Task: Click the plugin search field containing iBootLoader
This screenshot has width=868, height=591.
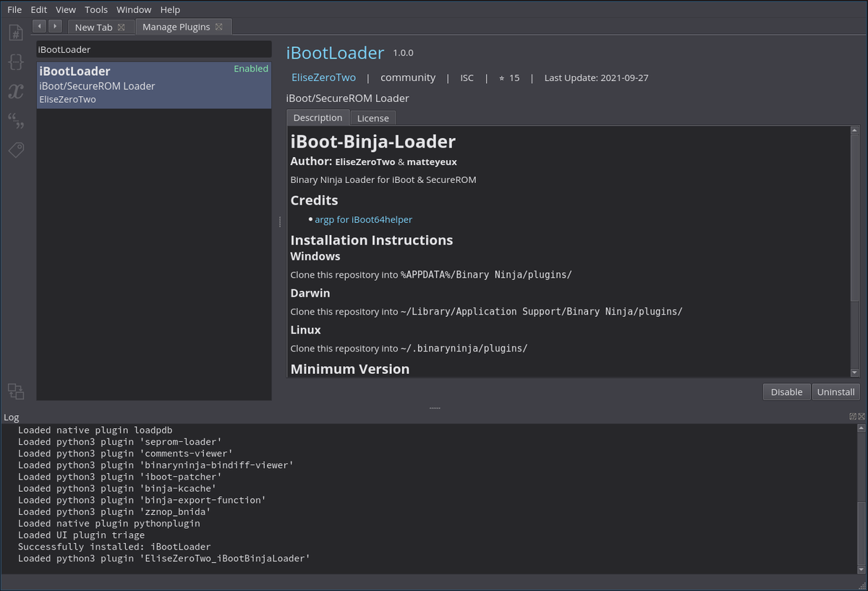Action: click(154, 50)
